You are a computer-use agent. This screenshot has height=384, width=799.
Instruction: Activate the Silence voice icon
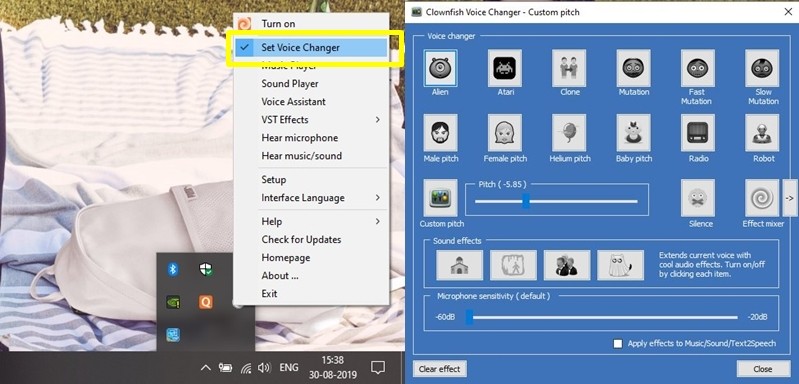(x=698, y=198)
